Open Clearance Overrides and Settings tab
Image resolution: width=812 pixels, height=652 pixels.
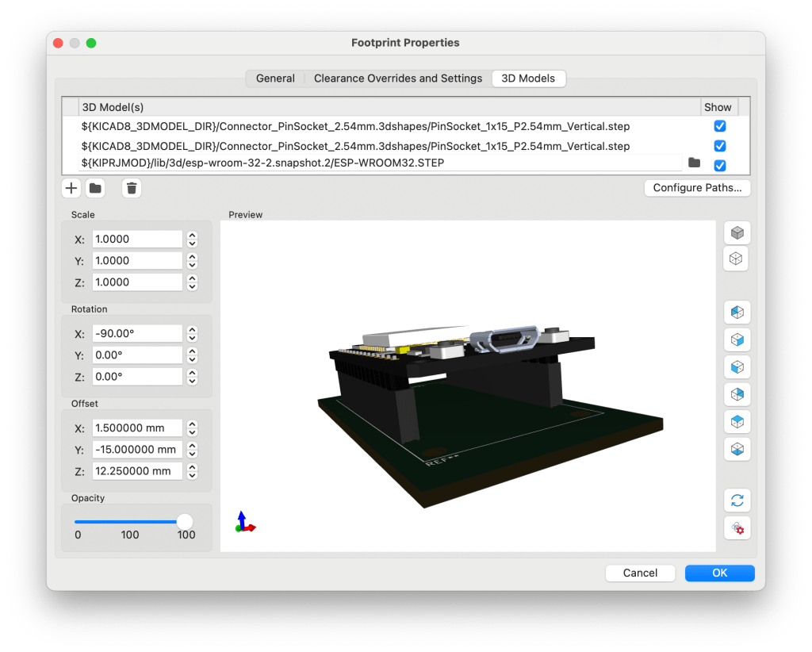[397, 79]
